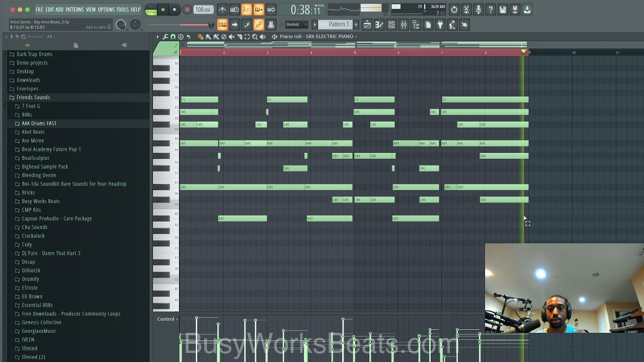Toggle typing keyboard to piano button
The image size is (644, 362).
pyautogui.click(x=222, y=25)
